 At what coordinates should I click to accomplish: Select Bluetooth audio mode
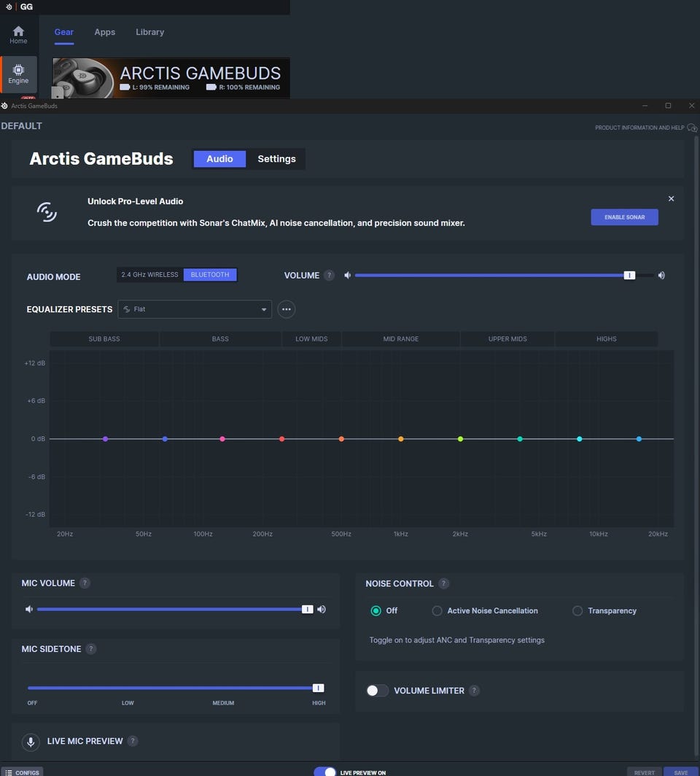tap(210, 275)
